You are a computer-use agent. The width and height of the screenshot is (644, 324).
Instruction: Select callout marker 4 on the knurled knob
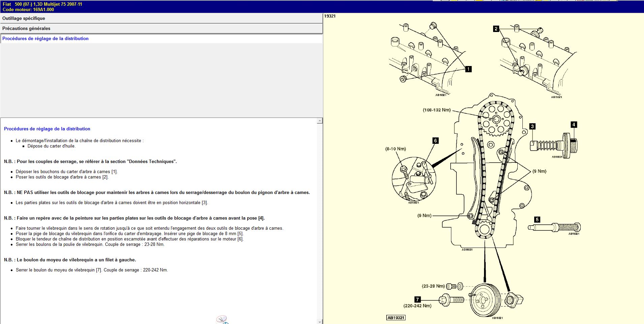click(574, 125)
